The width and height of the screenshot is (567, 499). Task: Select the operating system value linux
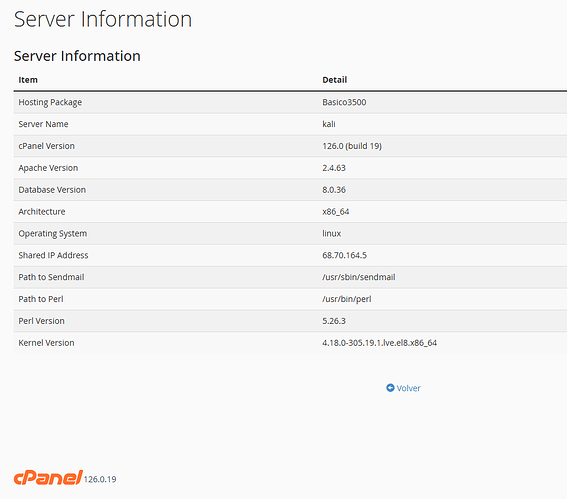(332, 233)
